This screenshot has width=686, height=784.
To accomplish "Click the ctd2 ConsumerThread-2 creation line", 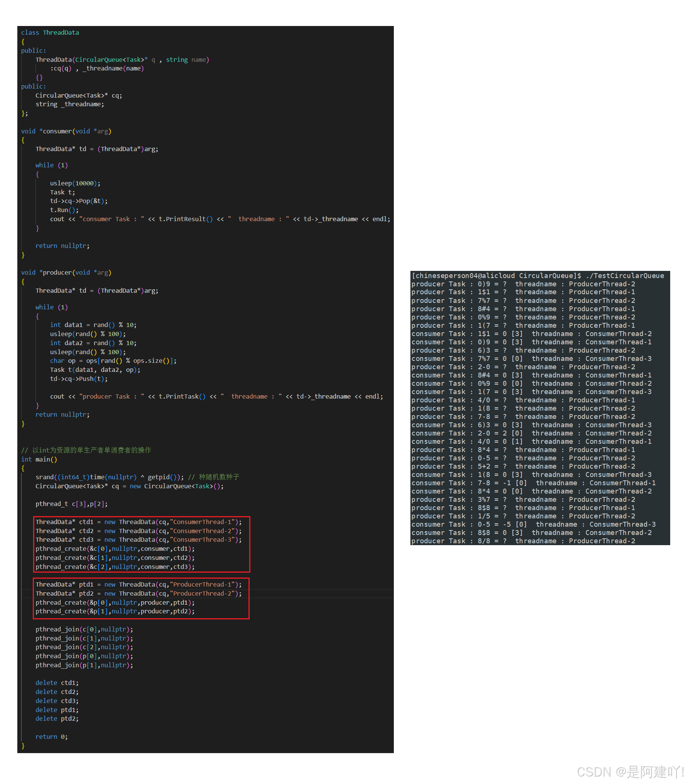I will pyautogui.click(x=139, y=531).
